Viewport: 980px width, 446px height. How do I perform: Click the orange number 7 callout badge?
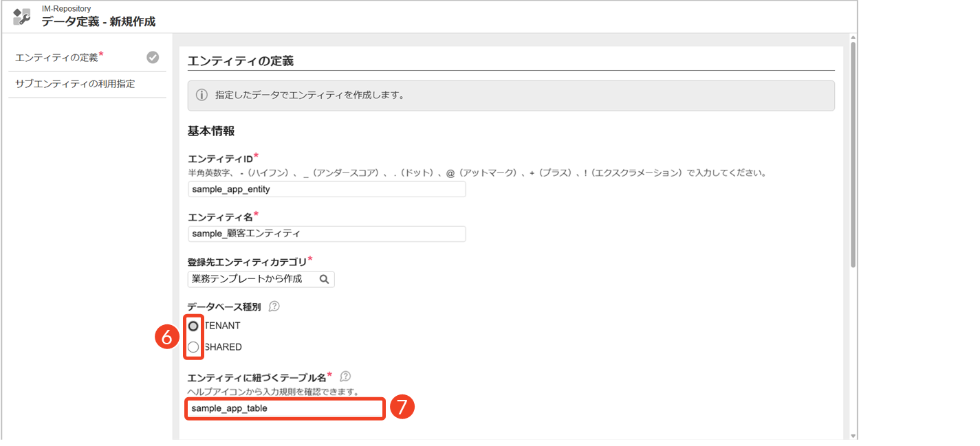pyautogui.click(x=402, y=408)
